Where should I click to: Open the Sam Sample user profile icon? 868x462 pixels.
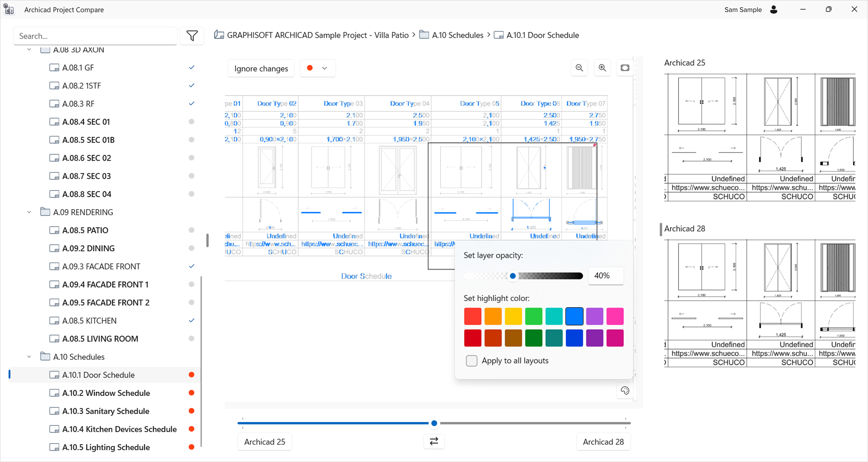774,9
